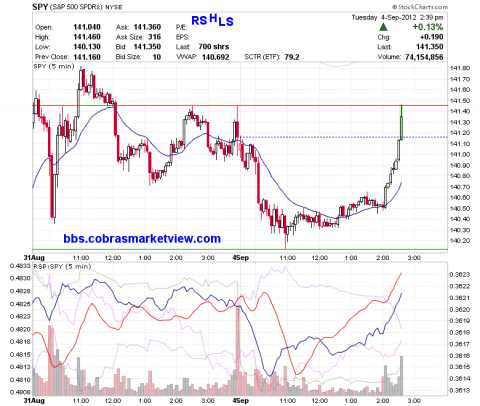The height and width of the screenshot is (406, 480).
Task: Click the 0.3621 right axis label
Action: [x=460, y=298]
